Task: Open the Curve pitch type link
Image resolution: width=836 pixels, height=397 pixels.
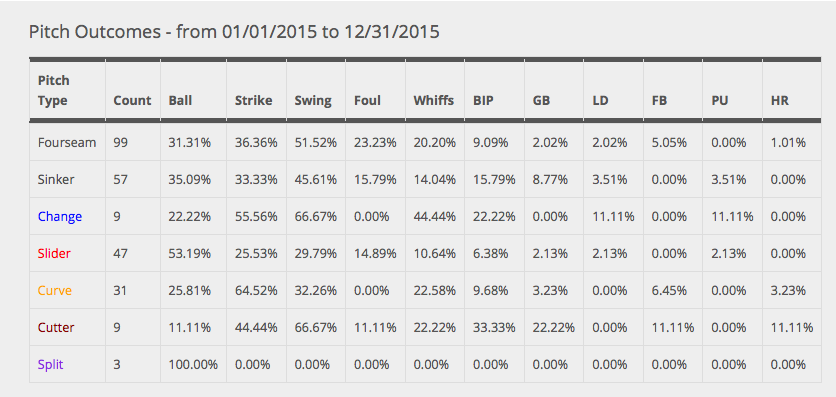Action: click(54, 291)
